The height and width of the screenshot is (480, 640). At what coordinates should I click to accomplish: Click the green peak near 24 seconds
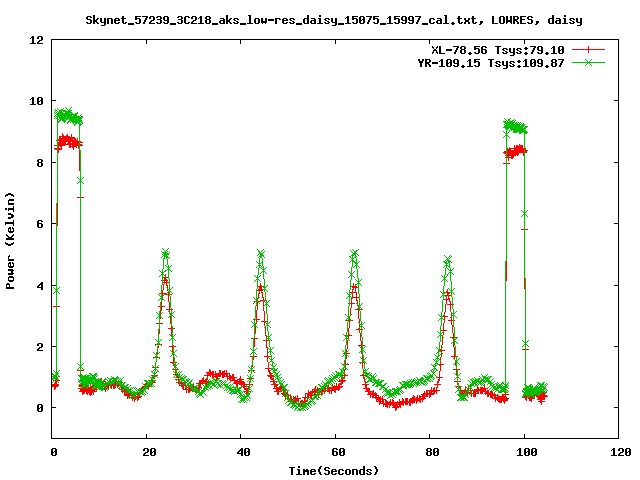click(165, 253)
